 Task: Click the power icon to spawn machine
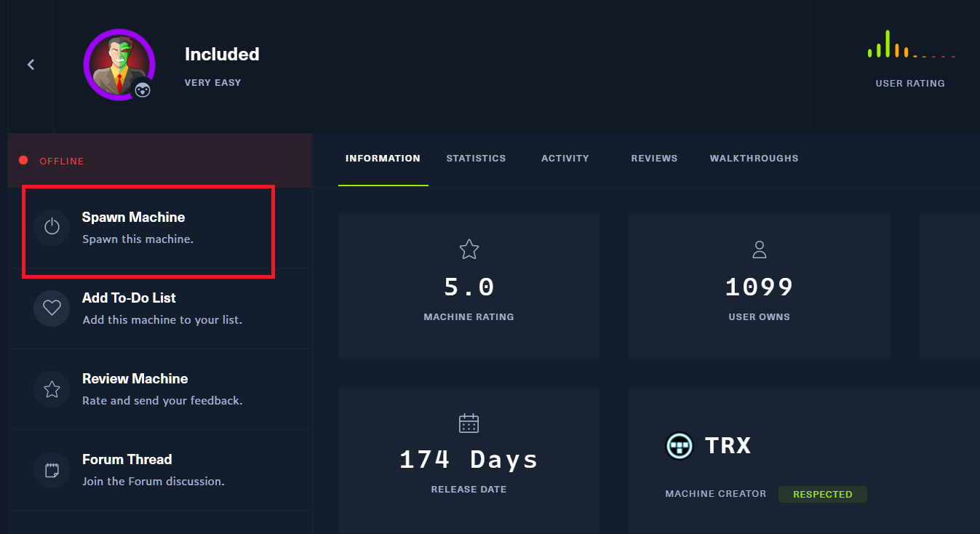point(52,228)
